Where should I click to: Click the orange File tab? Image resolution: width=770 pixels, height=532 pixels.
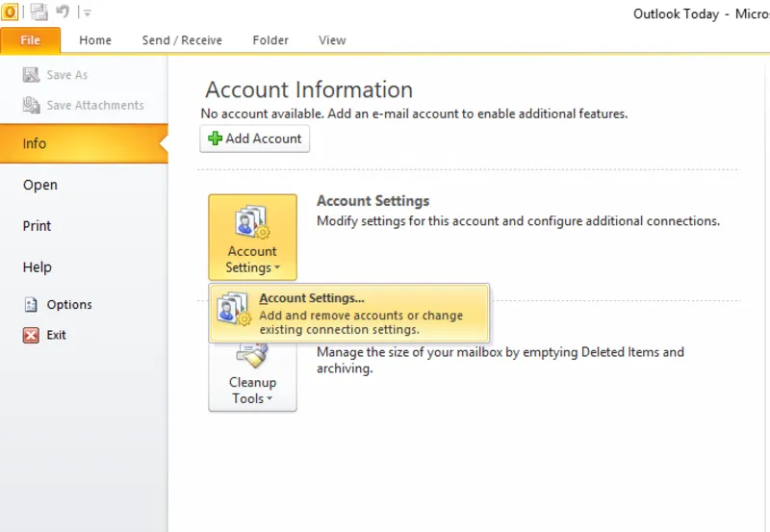[31, 40]
